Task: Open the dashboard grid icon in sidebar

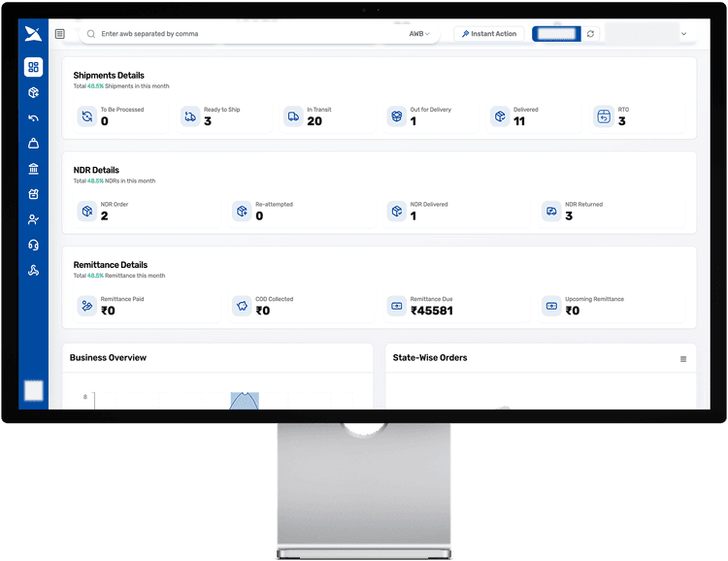Action: tap(33, 67)
